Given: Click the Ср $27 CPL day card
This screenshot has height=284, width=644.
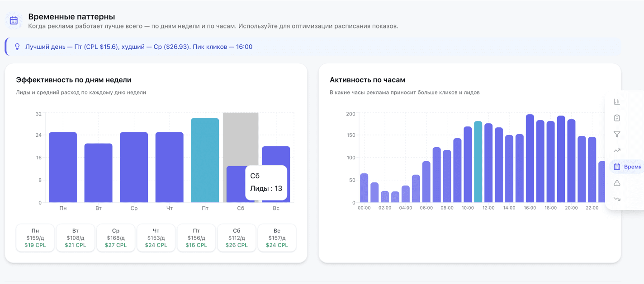Looking at the screenshot, I should pos(115,237).
